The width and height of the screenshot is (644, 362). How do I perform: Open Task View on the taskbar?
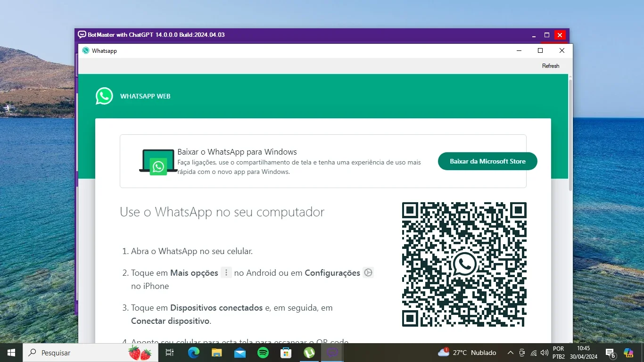coord(170,353)
